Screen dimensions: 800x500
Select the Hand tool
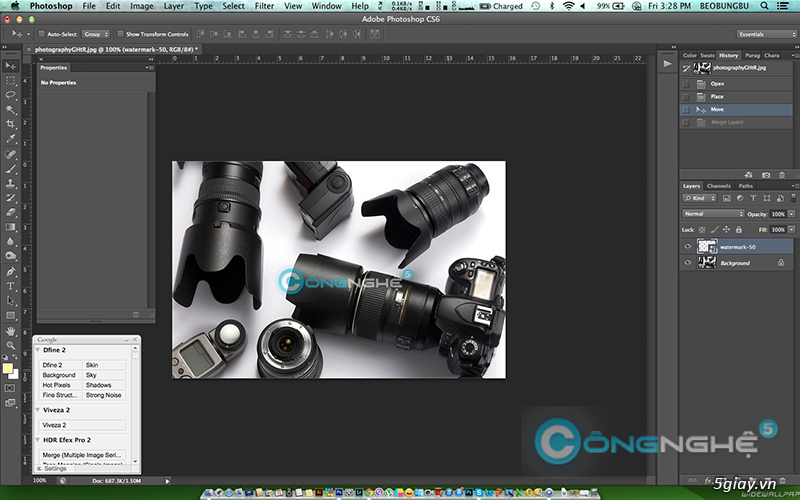[x=10, y=330]
